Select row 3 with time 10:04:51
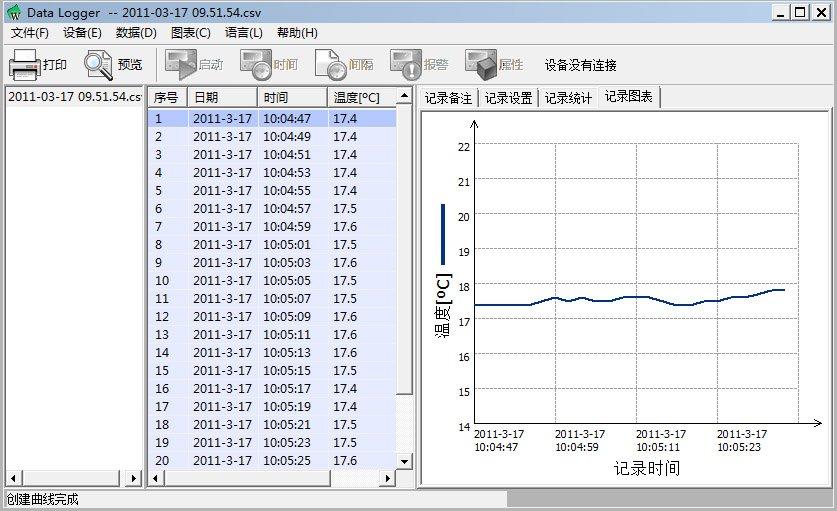Screen dimensions: 837x511 [x=272, y=154]
